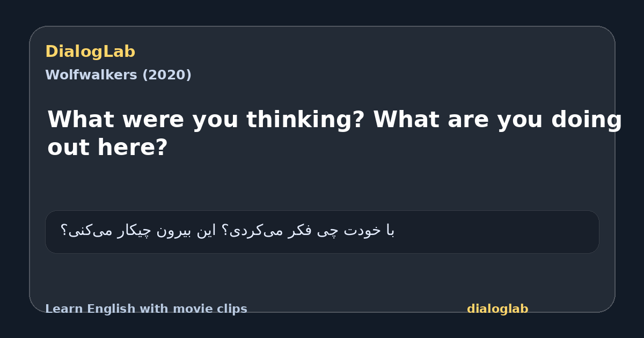Screen dimensions: 644x338
Task: Click the word 'movie' in the footer tagline
Action: click(192, 309)
